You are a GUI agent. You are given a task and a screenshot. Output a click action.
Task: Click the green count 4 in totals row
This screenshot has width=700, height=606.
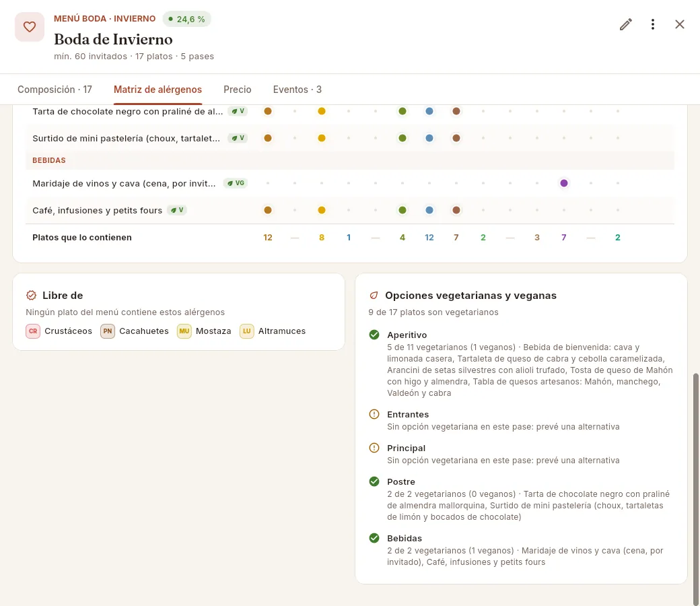(403, 237)
